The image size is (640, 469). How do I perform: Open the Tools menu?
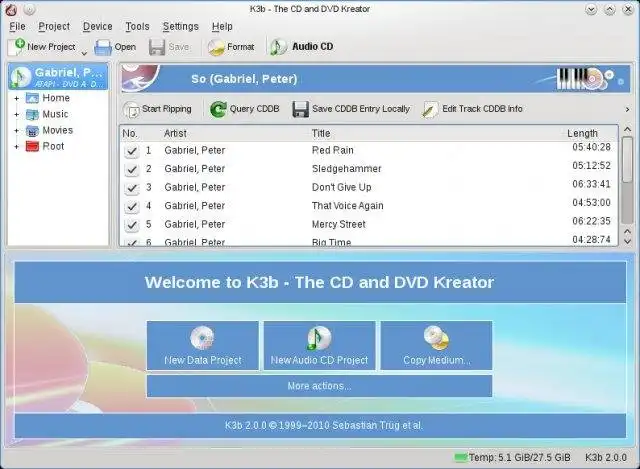(x=137, y=27)
